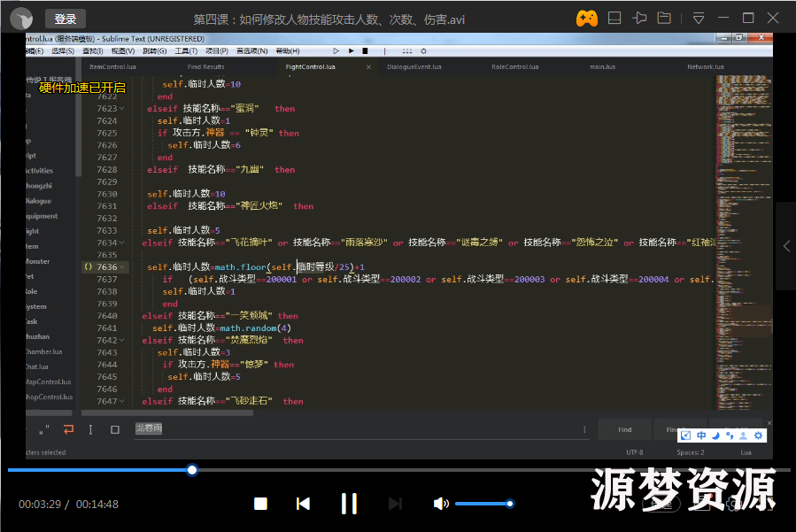Mute audio with the speaker icon

[x=441, y=504]
